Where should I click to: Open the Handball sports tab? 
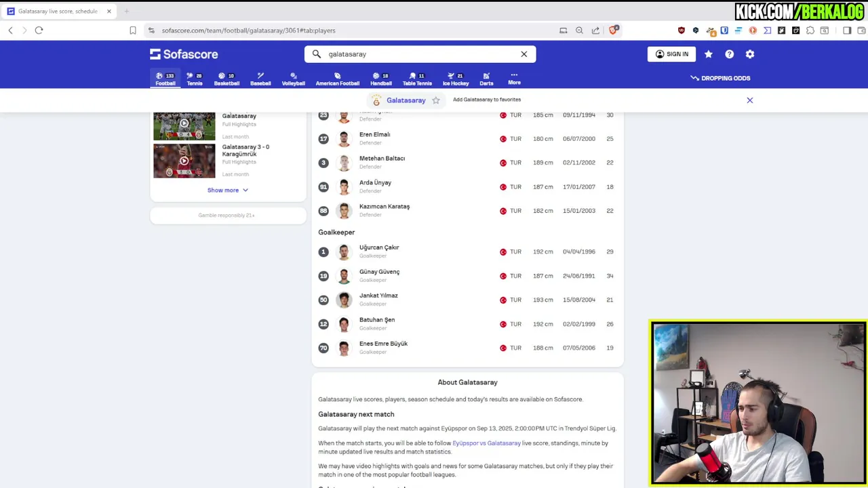(x=381, y=79)
